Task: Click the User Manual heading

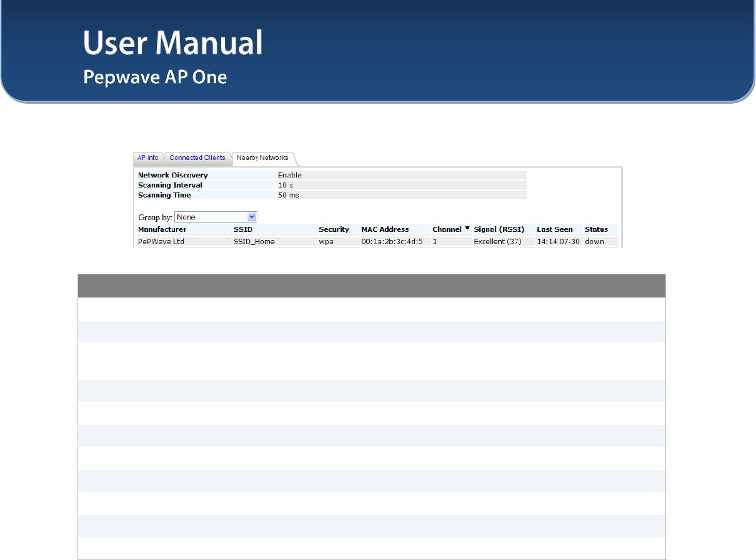Action: [x=173, y=42]
